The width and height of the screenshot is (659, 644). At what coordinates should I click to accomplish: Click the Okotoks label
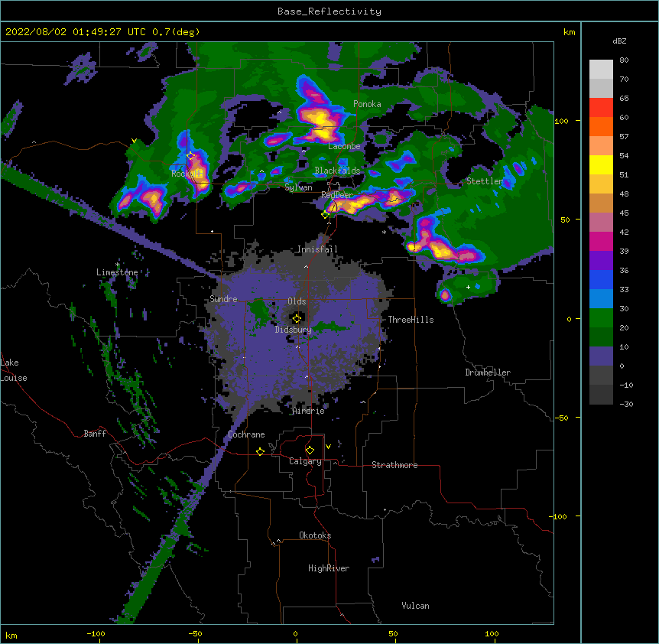315,535
